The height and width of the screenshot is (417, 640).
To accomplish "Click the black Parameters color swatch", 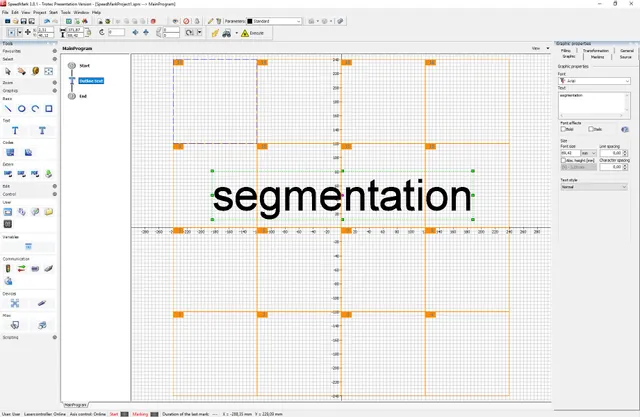I will [249, 20].
